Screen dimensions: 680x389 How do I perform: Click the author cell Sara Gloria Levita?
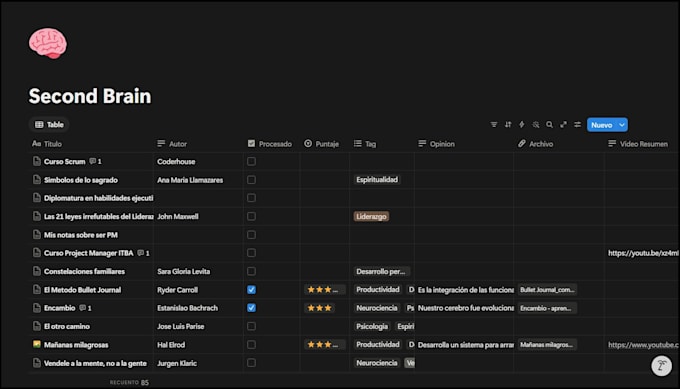point(183,271)
